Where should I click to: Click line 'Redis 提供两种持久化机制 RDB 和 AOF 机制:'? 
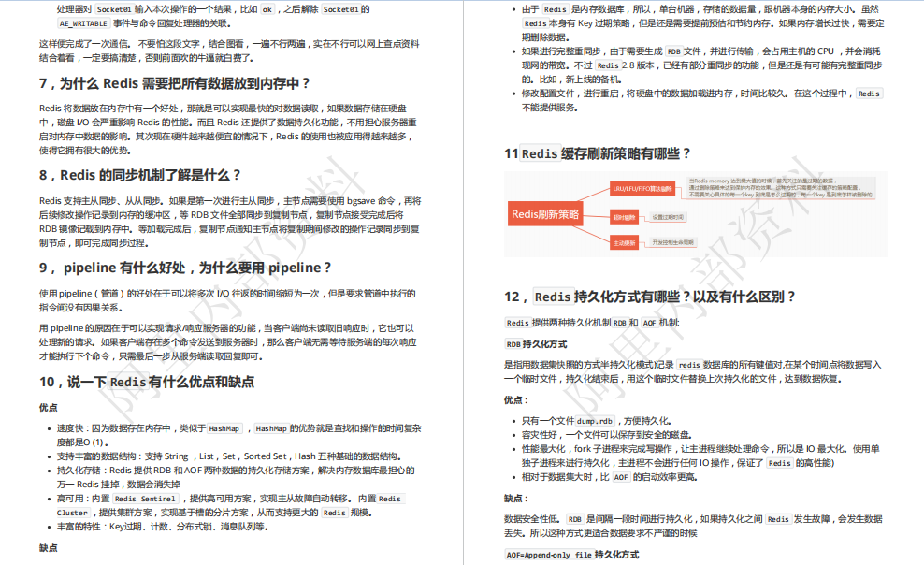(592, 323)
